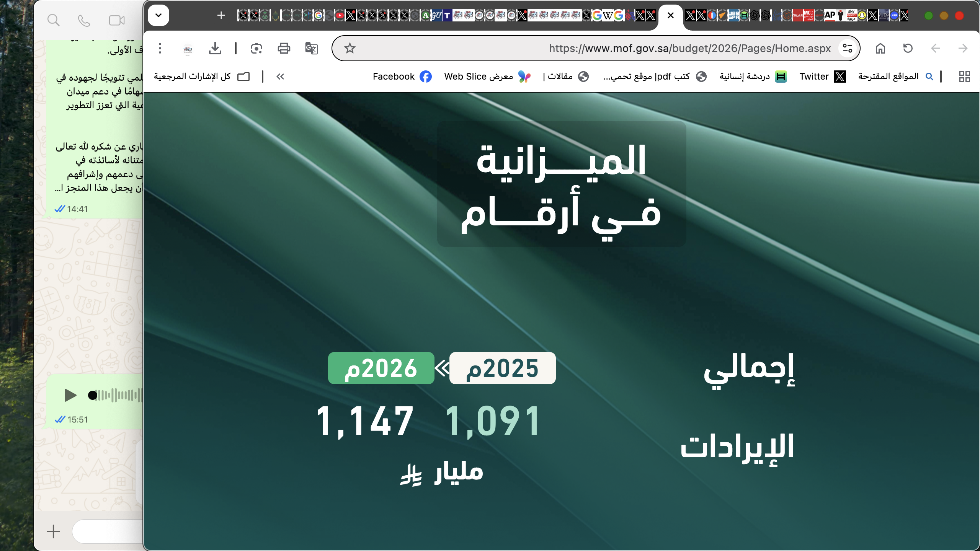Go to the browser home page icon
The image size is (980, 551).
tap(880, 48)
